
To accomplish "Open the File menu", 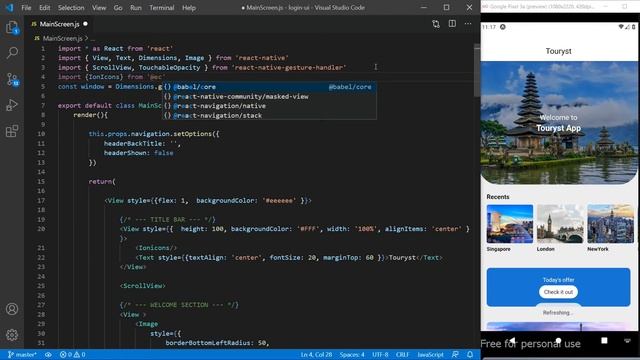I will (x=26, y=8).
